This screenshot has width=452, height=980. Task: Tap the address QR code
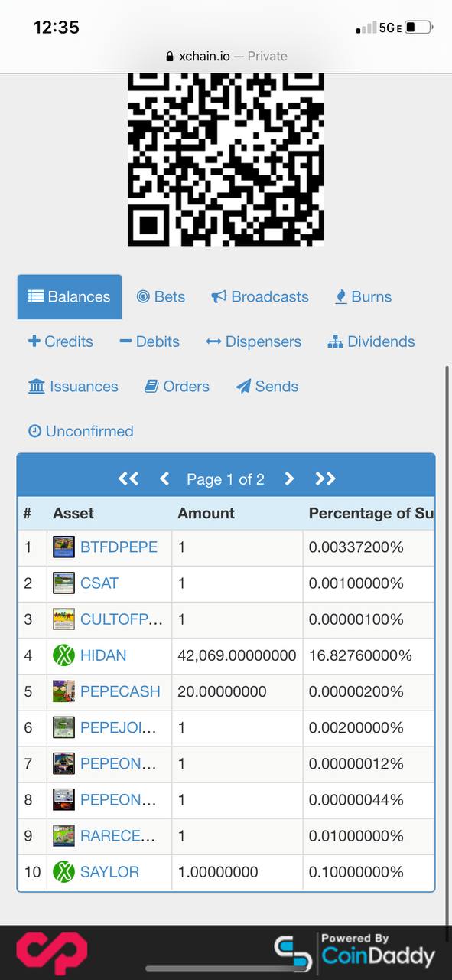(x=226, y=160)
